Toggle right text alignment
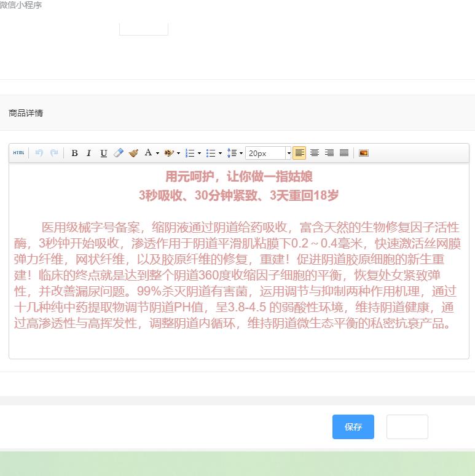The image size is (475, 476). click(329, 153)
